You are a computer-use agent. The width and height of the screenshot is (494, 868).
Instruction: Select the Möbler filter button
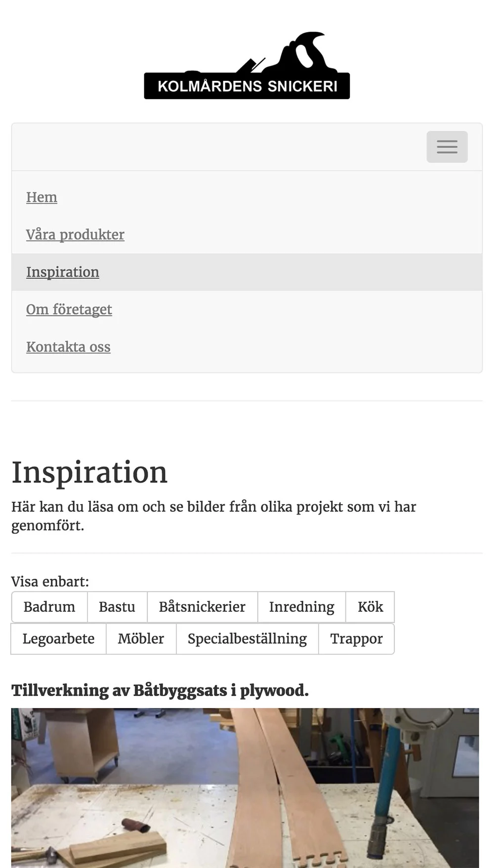[141, 639]
